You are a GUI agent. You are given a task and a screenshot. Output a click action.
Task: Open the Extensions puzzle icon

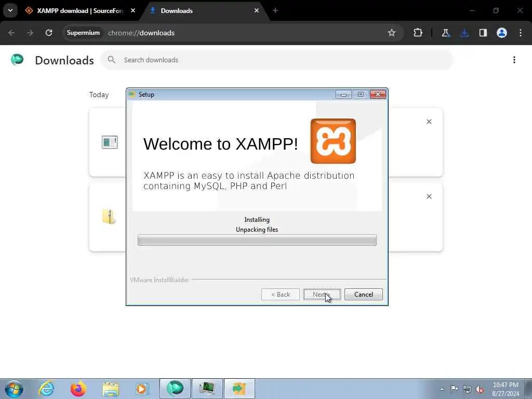[x=418, y=33]
